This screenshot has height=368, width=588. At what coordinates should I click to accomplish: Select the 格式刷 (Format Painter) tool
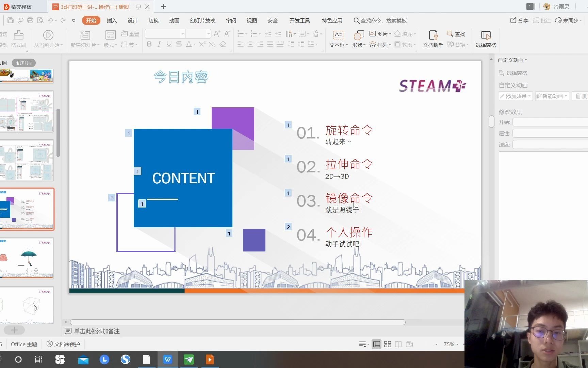pos(18,39)
